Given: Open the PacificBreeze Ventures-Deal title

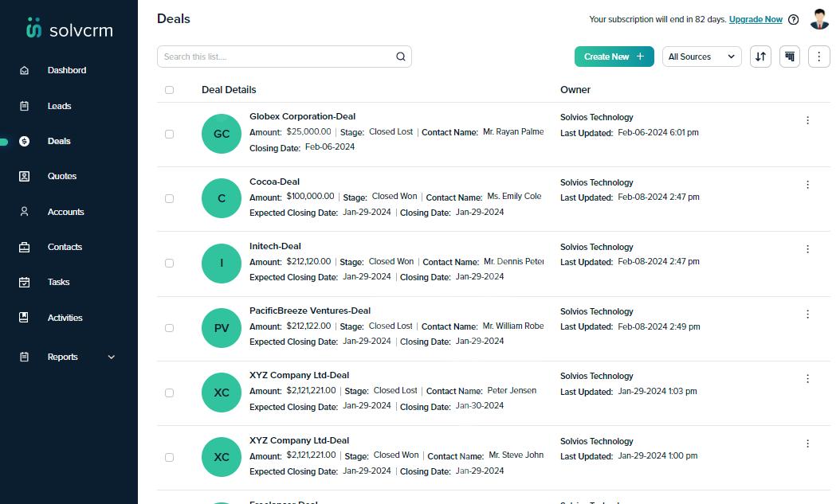Looking at the screenshot, I should tap(310, 311).
